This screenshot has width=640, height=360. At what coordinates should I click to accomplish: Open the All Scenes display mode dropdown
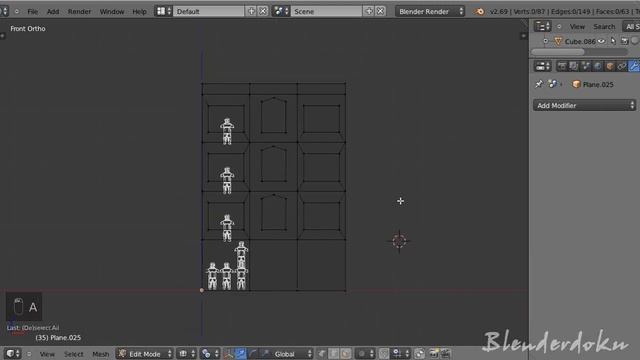point(631,27)
